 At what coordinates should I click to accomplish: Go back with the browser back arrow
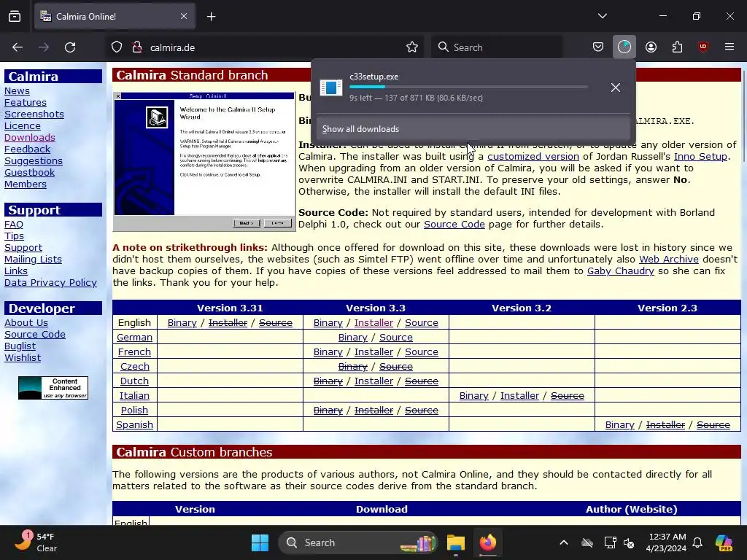pos(18,47)
